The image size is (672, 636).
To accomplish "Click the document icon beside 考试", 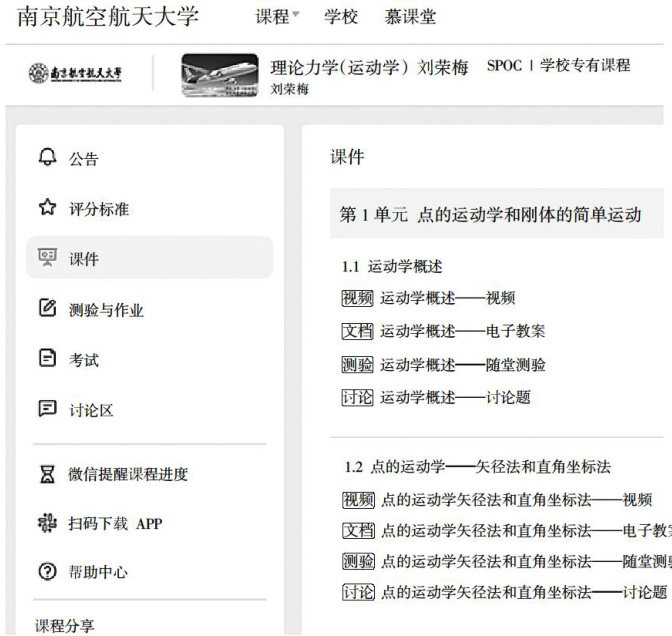I will (47, 359).
